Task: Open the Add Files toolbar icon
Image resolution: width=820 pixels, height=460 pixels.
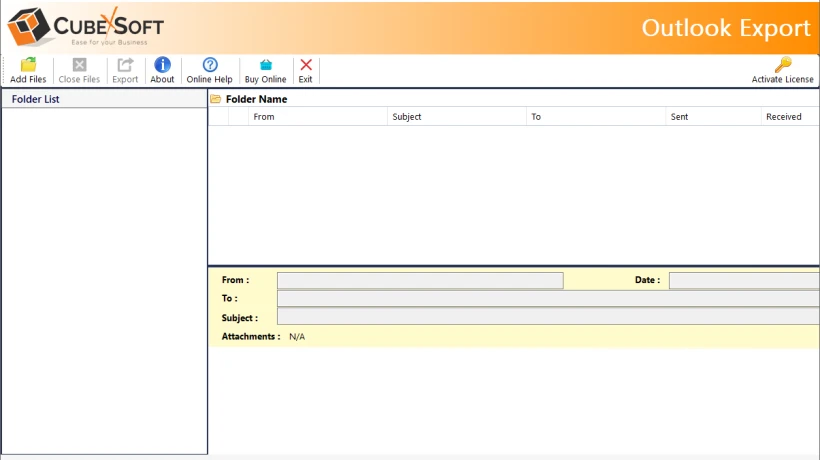Action: click(28, 65)
